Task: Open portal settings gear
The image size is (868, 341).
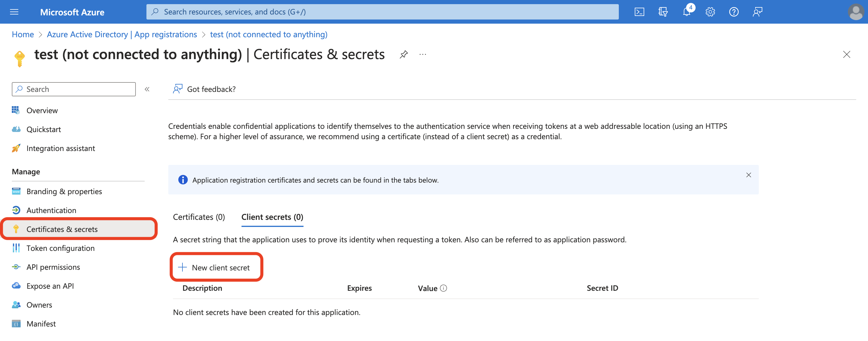Action: (x=710, y=12)
